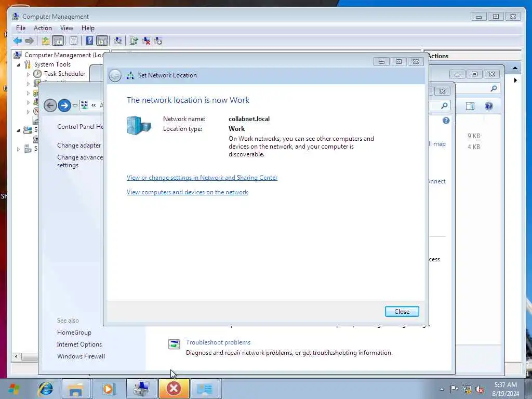This screenshot has height=399, width=532.
Task: Open the File menu
Action: [21, 28]
